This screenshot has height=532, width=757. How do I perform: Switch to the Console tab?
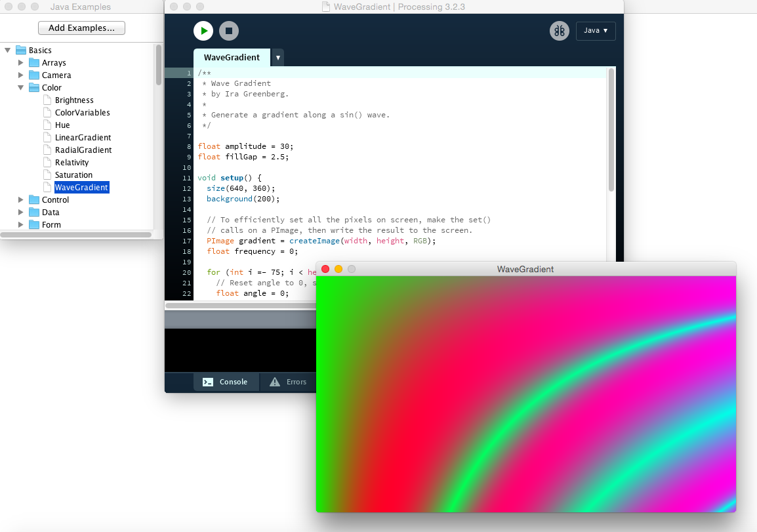pos(226,382)
